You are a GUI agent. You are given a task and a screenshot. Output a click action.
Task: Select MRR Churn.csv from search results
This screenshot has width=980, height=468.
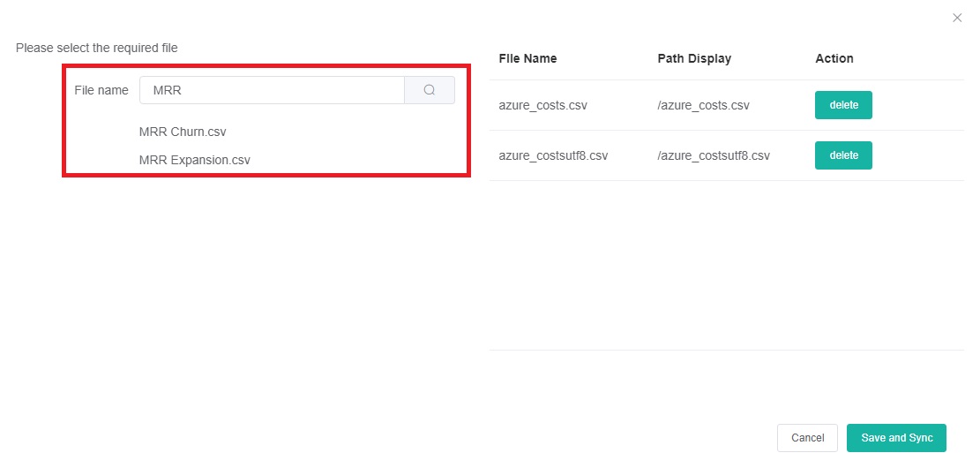click(x=183, y=132)
